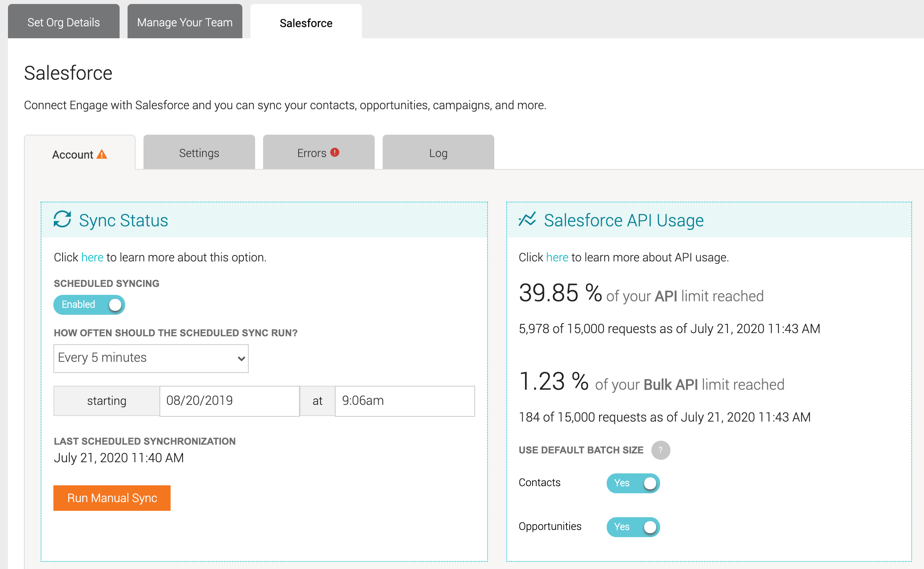Image resolution: width=924 pixels, height=569 pixels.
Task: Click the Salesforce API Usage heading
Action: (624, 220)
